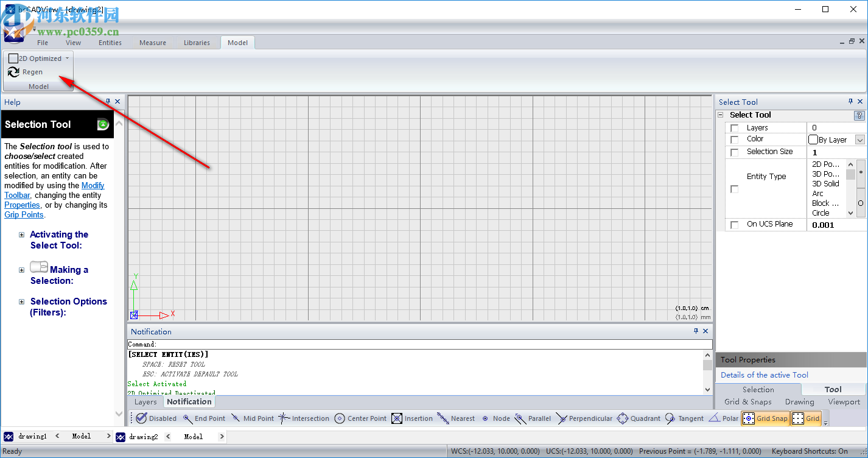Open the Grid & Snaps tab

pos(748,402)
